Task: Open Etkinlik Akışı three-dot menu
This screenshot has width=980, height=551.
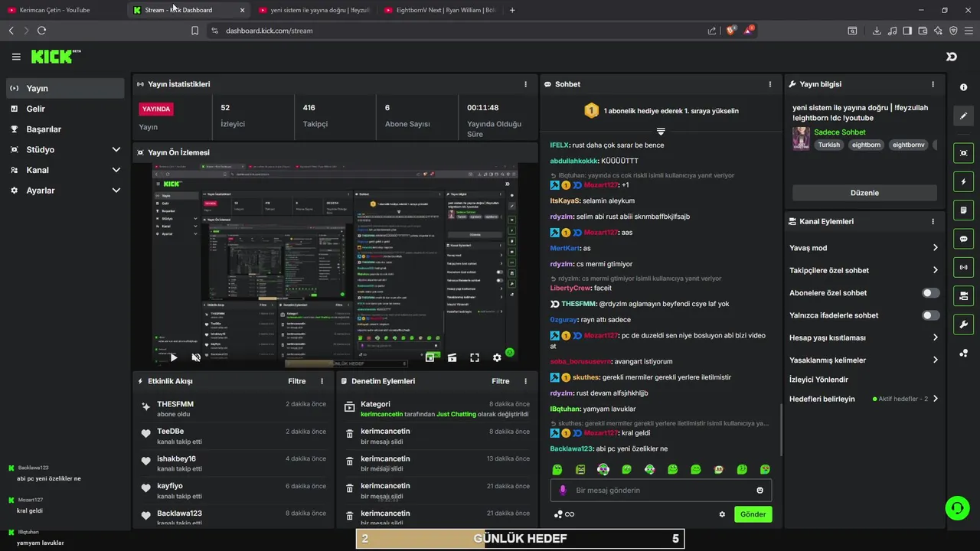Action: click(322, 381)
